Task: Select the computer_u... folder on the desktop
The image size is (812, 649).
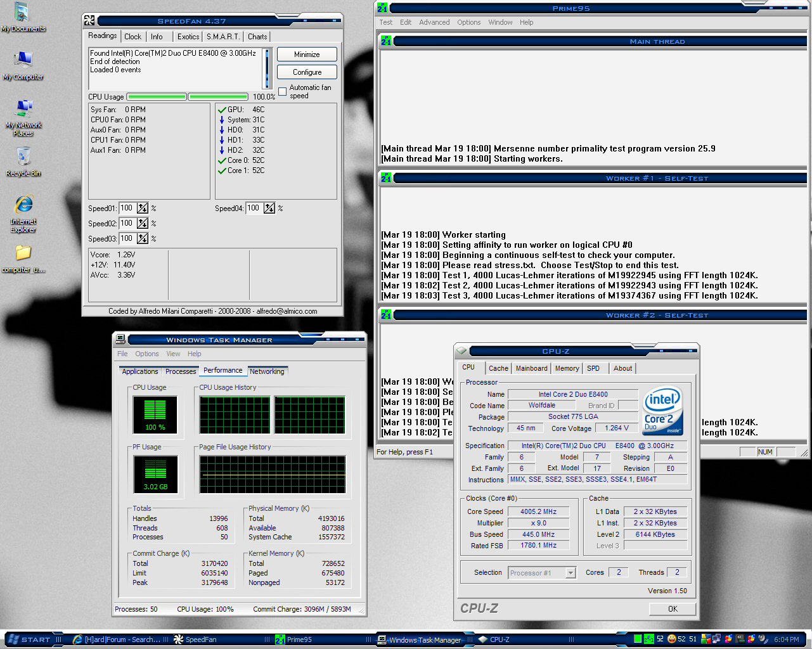Action: coord(23,259)
